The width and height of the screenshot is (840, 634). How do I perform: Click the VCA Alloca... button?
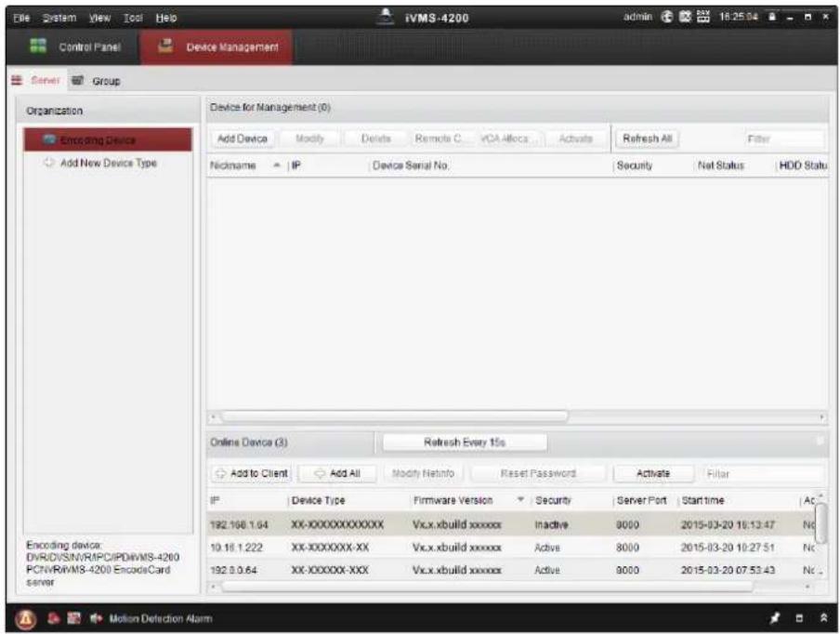tap(508, 139)
